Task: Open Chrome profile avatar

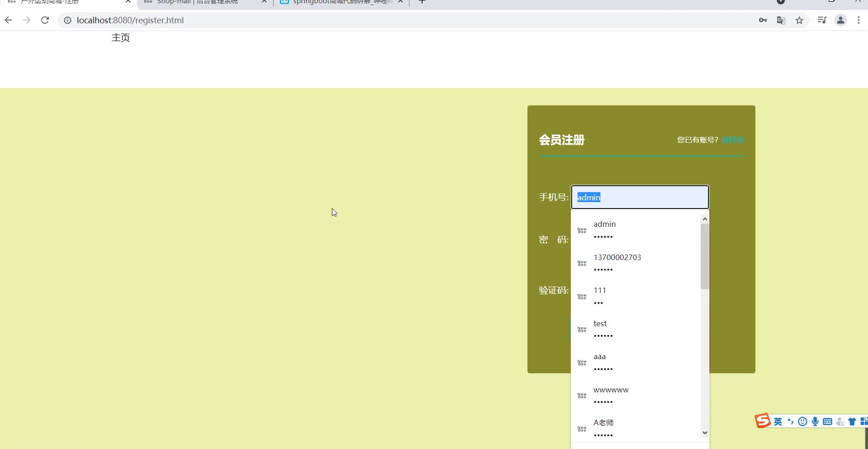Action: tap(841, 20)
